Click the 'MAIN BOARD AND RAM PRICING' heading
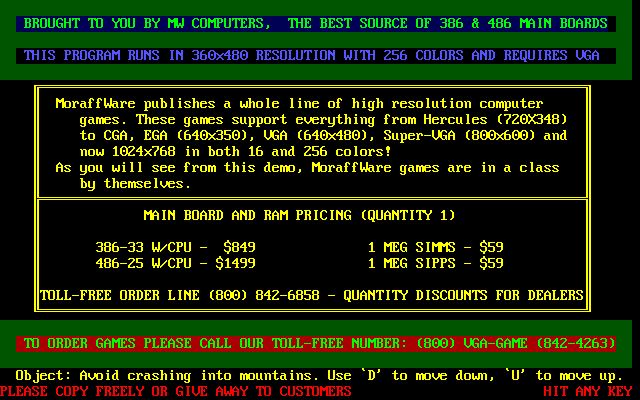 point(299,216)
